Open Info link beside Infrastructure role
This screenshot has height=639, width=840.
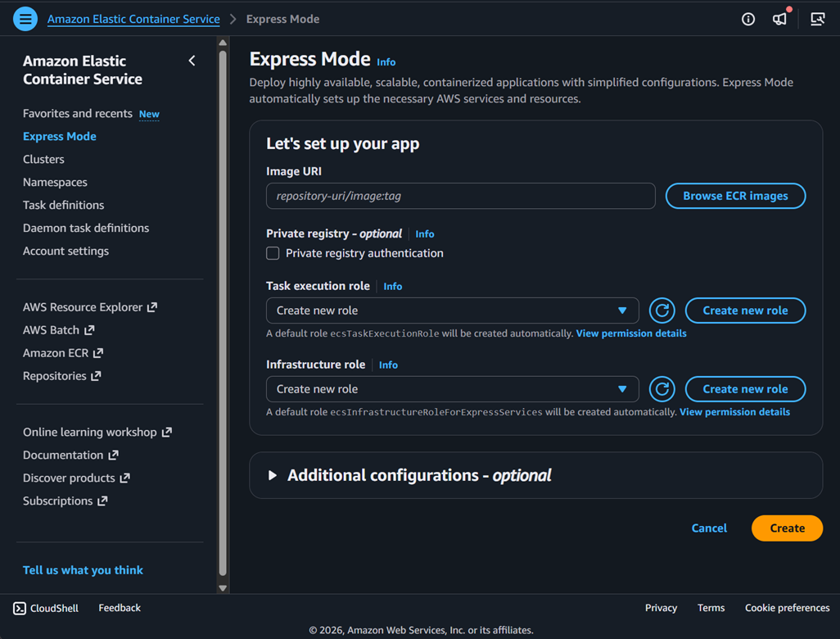[388, 365]
